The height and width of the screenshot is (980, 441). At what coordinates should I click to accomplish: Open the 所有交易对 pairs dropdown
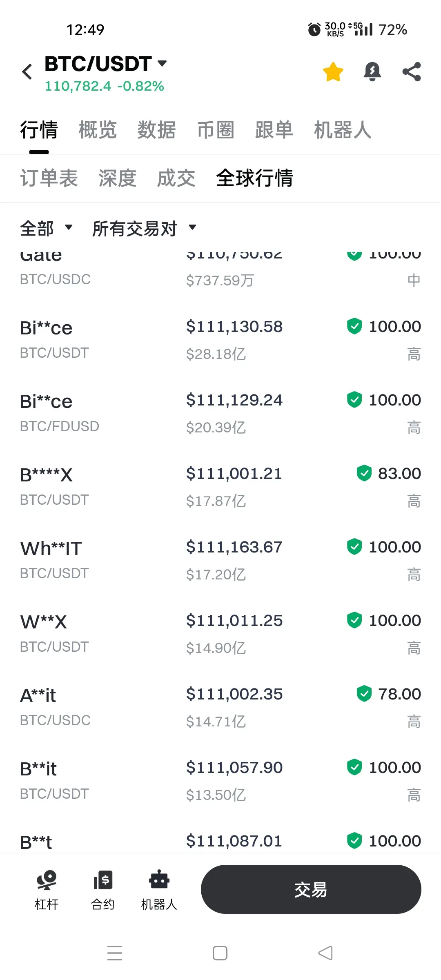coord(144,228)
